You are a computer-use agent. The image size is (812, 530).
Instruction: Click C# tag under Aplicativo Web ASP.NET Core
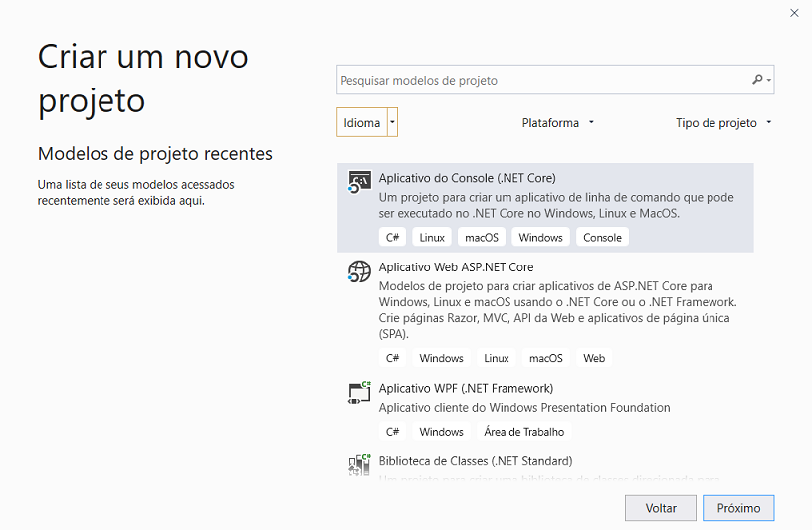(392, 358)
